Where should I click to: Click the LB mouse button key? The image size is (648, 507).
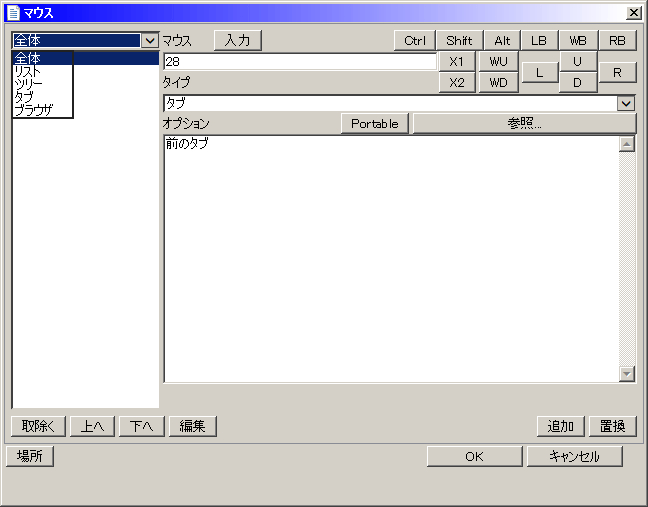click(x=539, y=41)
